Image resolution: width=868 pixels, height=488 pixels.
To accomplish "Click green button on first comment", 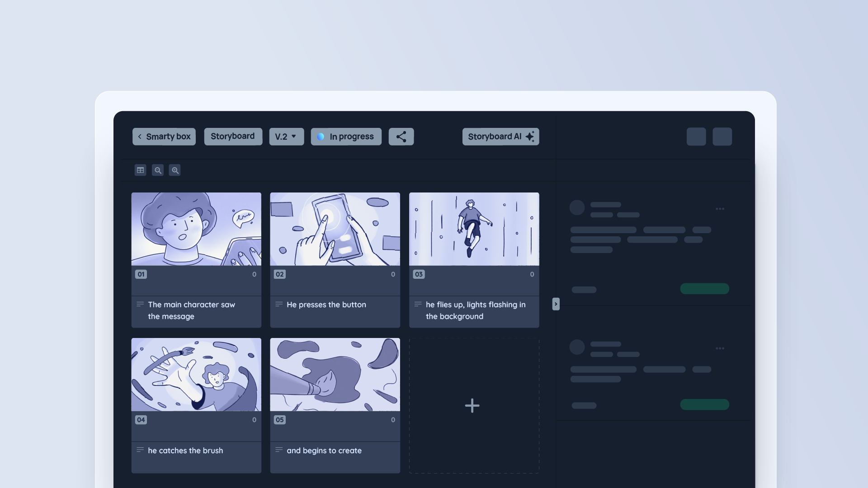I will pyautogui.click(x=704, y=289).
